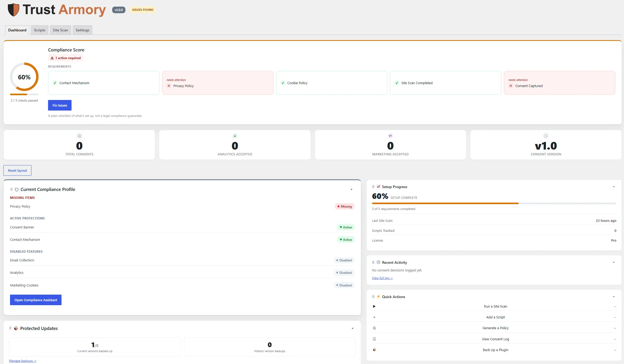Click the red X icon beside Consent Captured
The height and width of the screenshot is (364, 624).
511,86
